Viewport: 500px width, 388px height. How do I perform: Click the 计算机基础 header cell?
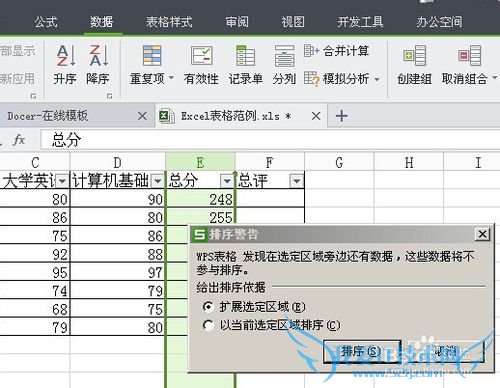click(118, 181)
